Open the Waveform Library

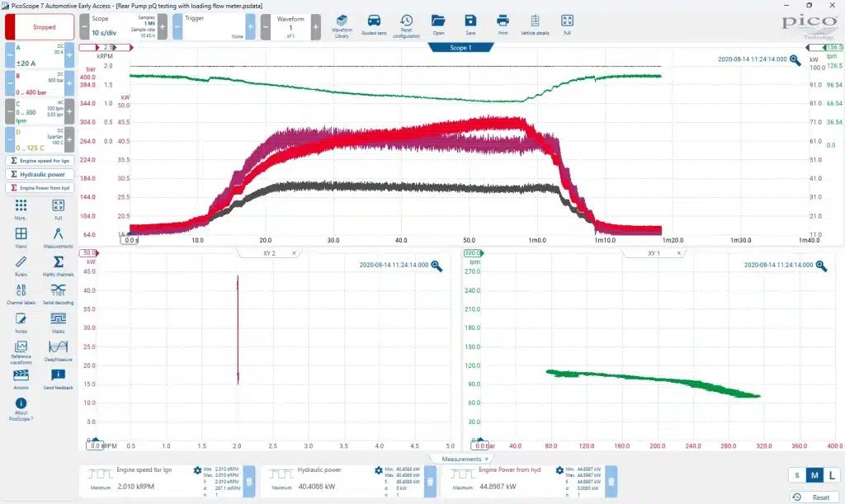[341, 26]
